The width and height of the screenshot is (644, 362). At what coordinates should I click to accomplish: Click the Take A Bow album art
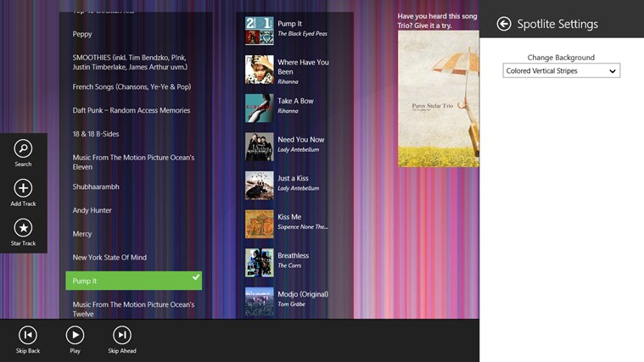pyautogui.click(x=259, y=108)
